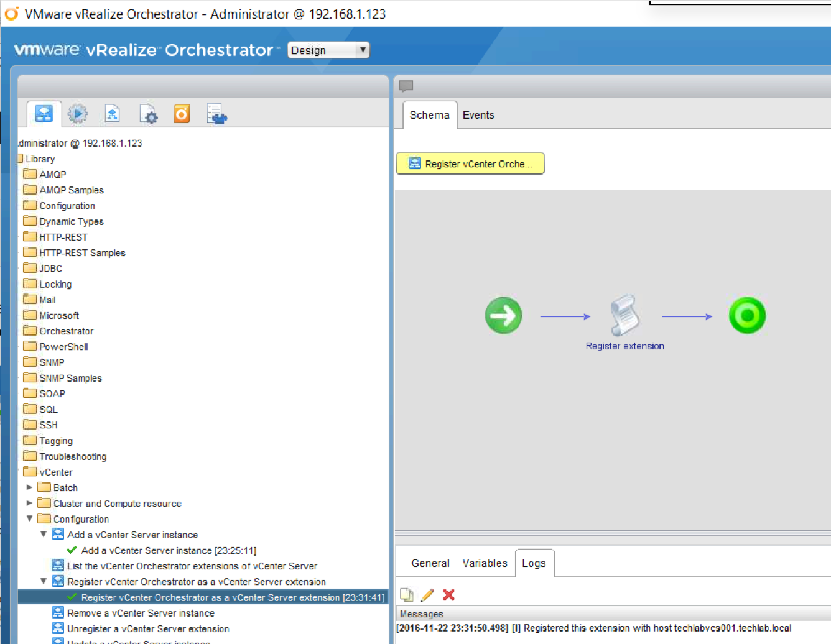Click the log message 'Registered this extension with host'
The height and width of the screenshot is (644, 831).
pos(594,628)
